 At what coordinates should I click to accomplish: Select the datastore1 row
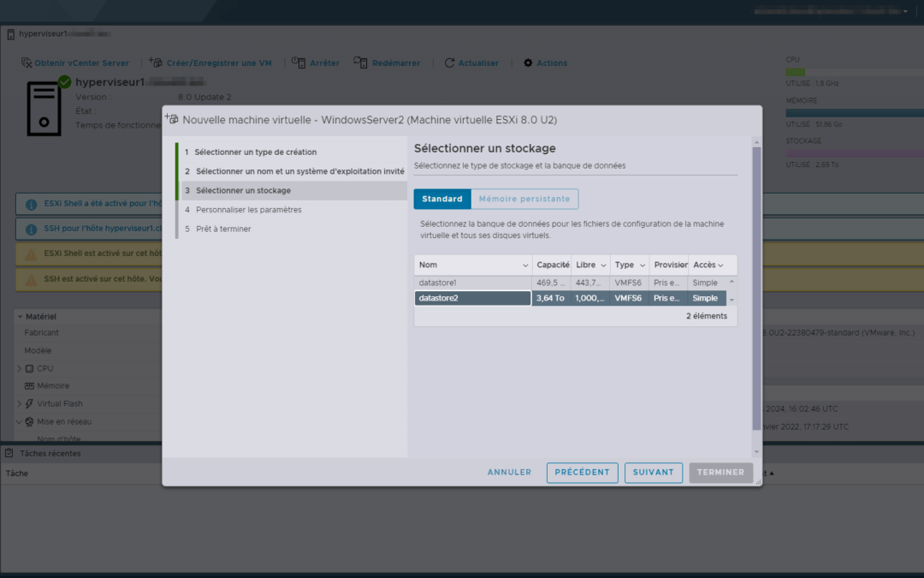pyautogui.click(x=570, y=283)
